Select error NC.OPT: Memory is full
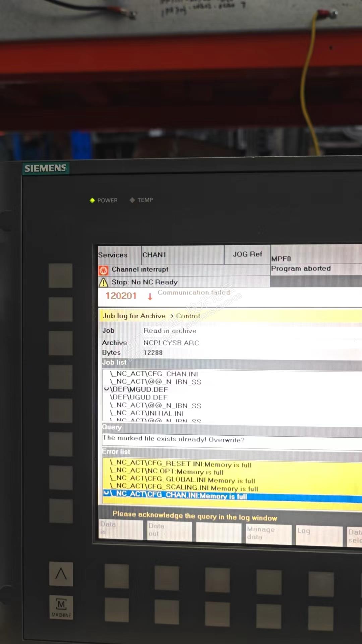The height and width of the screenshot is (644, 362). [x=167, y=472]
